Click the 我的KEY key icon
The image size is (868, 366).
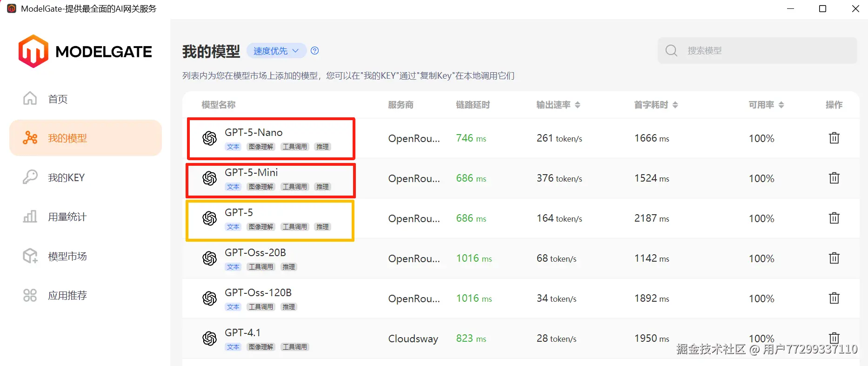(30, 177)
